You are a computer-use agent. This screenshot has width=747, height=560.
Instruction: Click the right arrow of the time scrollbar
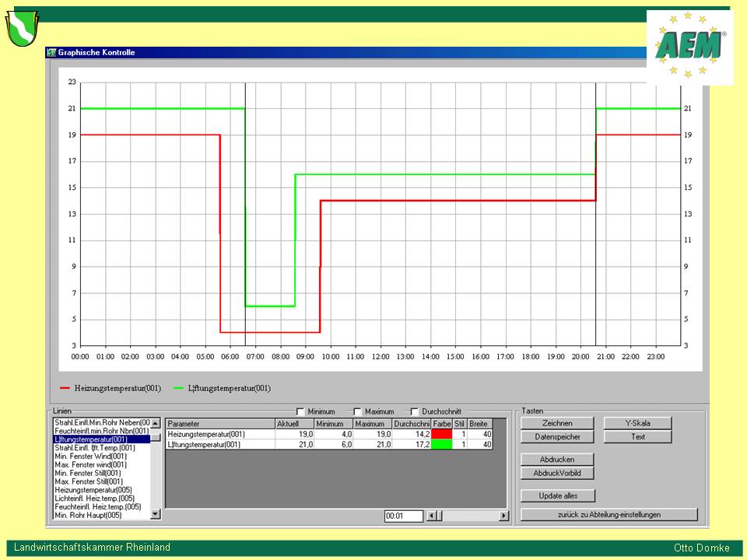(503, 516)
